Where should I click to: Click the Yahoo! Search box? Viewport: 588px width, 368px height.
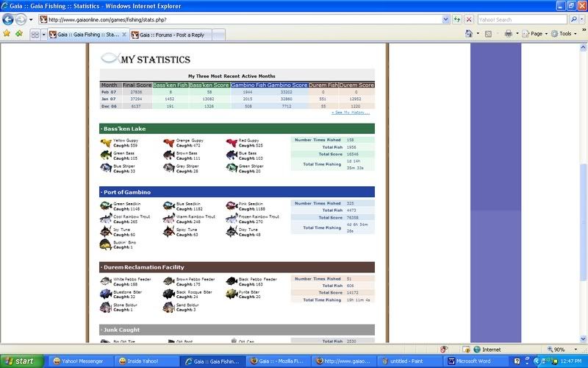(x=523, y=20)
